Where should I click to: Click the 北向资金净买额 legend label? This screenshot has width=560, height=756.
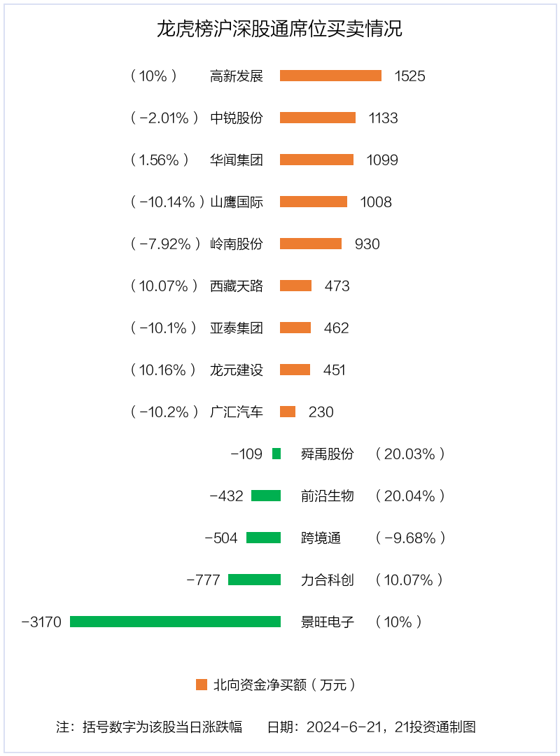285,685
